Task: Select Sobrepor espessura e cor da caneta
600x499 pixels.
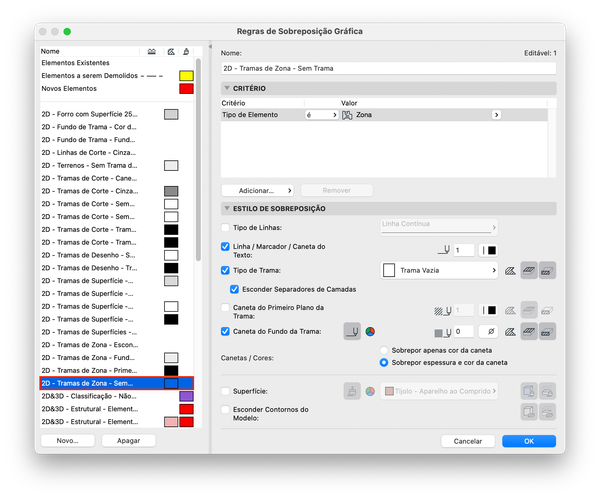Action: click(x=384, y=362)
